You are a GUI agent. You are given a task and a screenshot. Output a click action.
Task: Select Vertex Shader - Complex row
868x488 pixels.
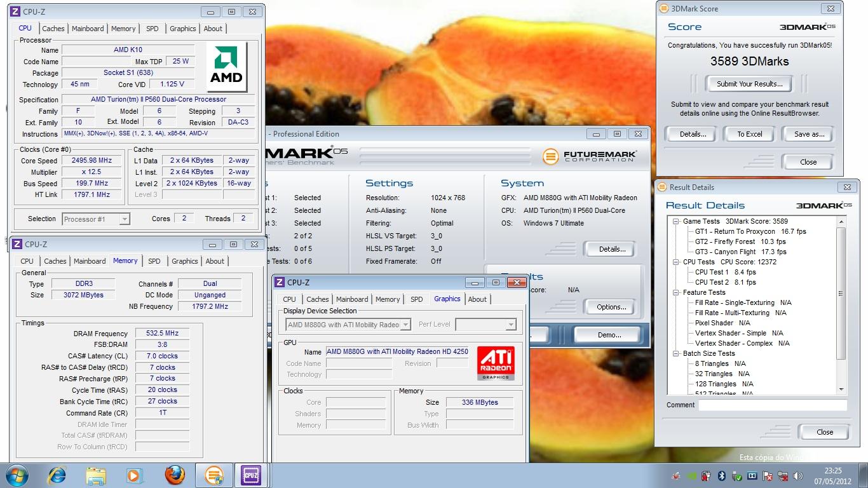pyautogui.click(x=743, y=343)
